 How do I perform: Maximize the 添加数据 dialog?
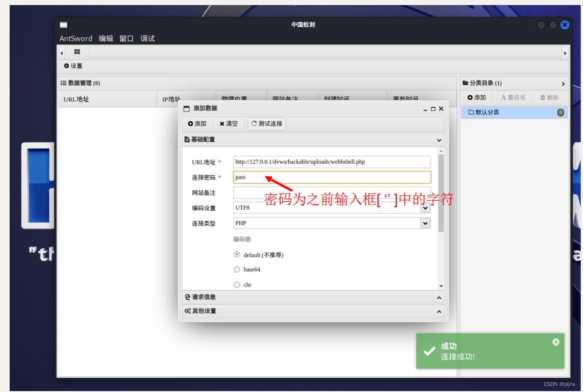pyautogui.click(x=433, y=109)
